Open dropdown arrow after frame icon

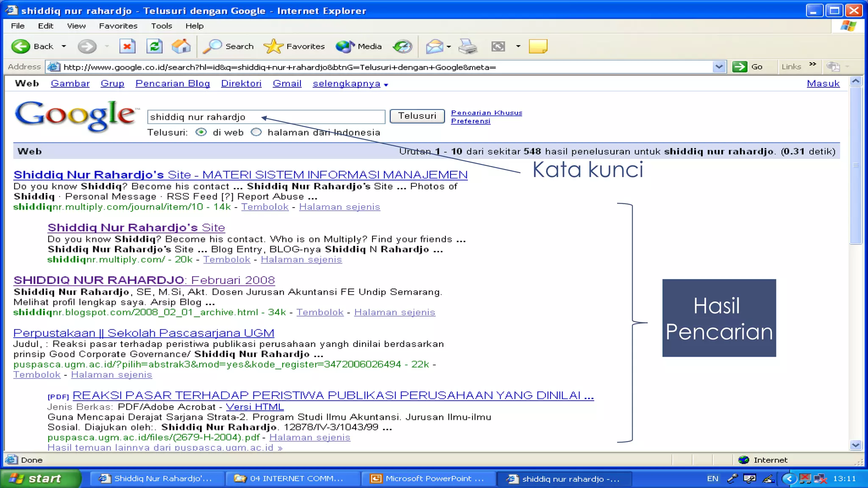click(x=518, y=46)
